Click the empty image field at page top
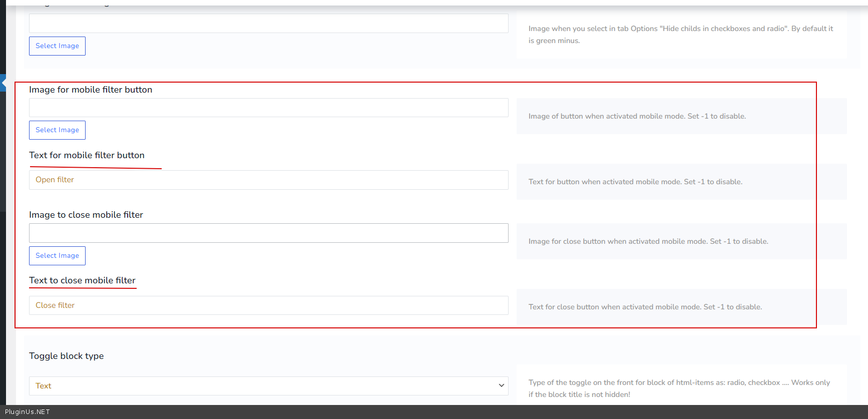868x419 pixels. [x=268, y=24]
